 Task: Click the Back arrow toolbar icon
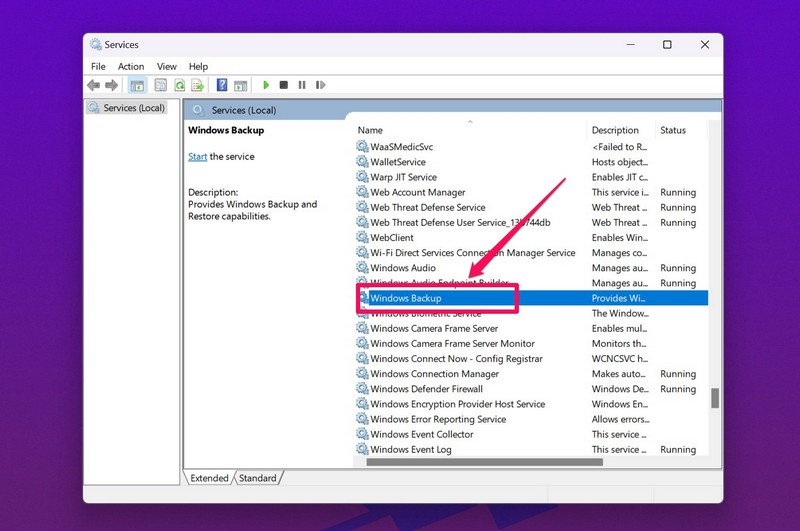click(x=93, y=85)
